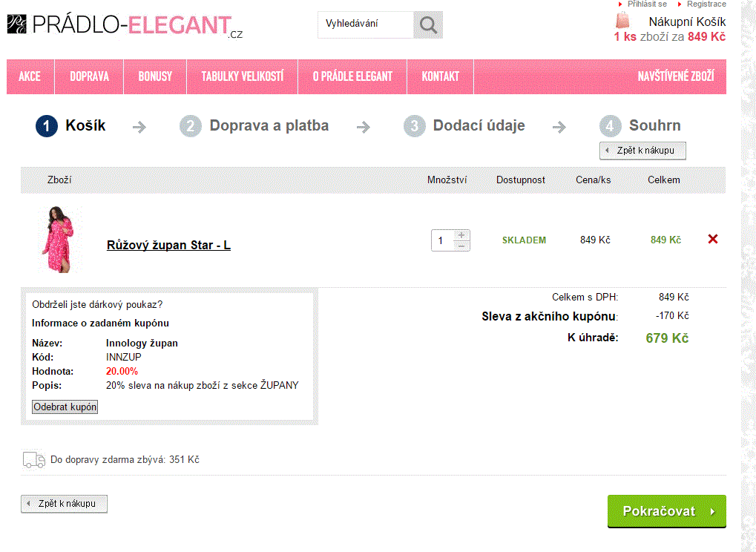Click the search magnifier icon
The height and width of the screenshot is (552, 756).
click(428, 24)
